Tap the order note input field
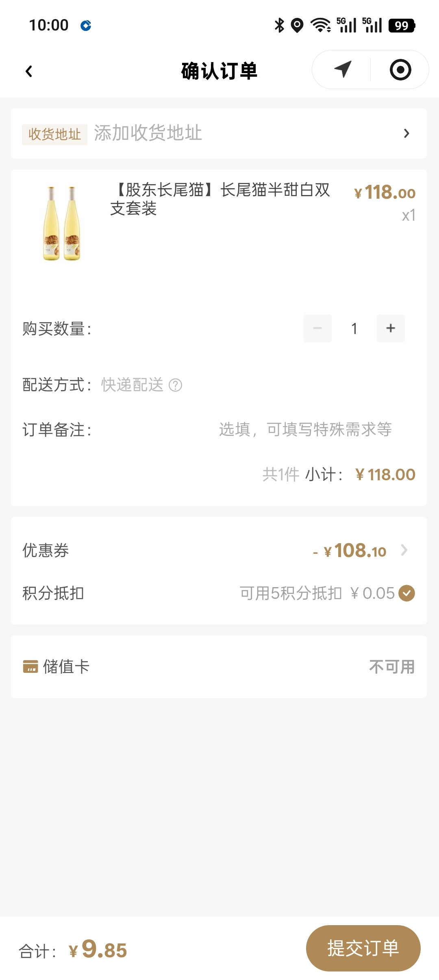This screenshot has height=980, width=439. click(x=305, y=429)
